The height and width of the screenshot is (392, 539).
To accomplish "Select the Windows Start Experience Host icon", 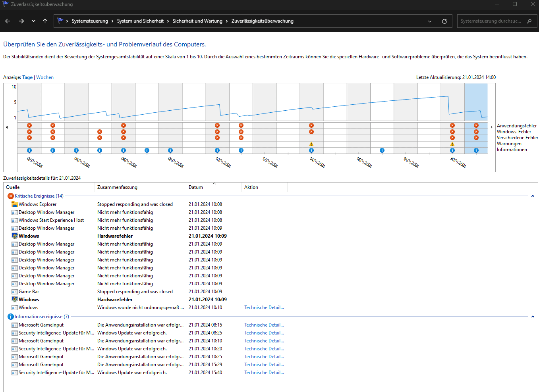I will pos(15,220).
